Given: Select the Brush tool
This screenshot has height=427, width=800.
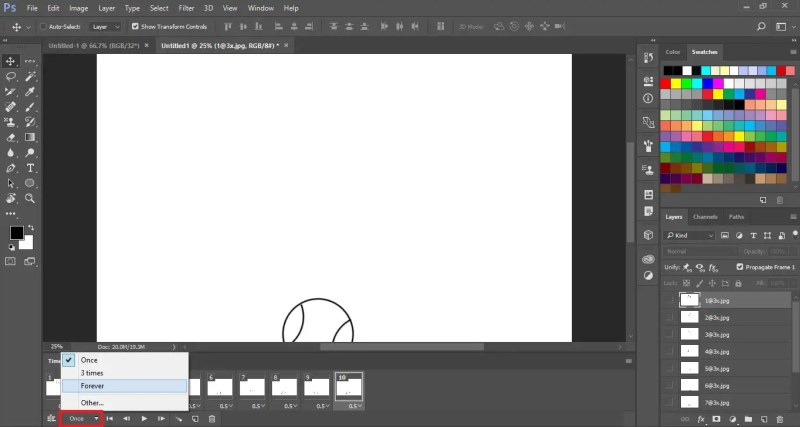Looking at the screenshot, I should [x=30, y=107].
